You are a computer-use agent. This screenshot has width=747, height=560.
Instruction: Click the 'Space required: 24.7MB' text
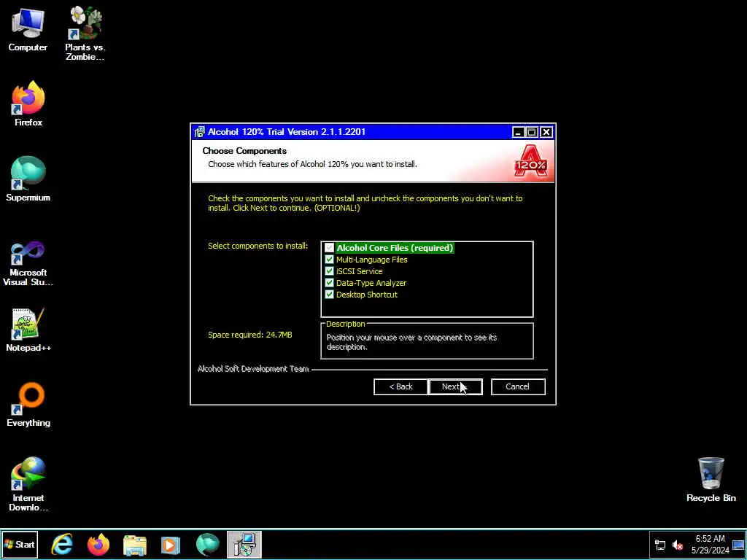pos(250,335)
